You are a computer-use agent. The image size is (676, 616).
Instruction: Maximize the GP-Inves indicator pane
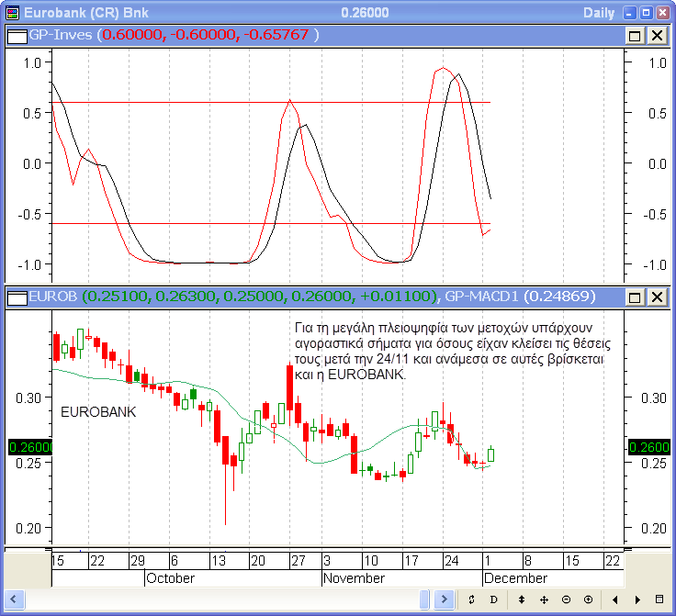pos(635,35)
